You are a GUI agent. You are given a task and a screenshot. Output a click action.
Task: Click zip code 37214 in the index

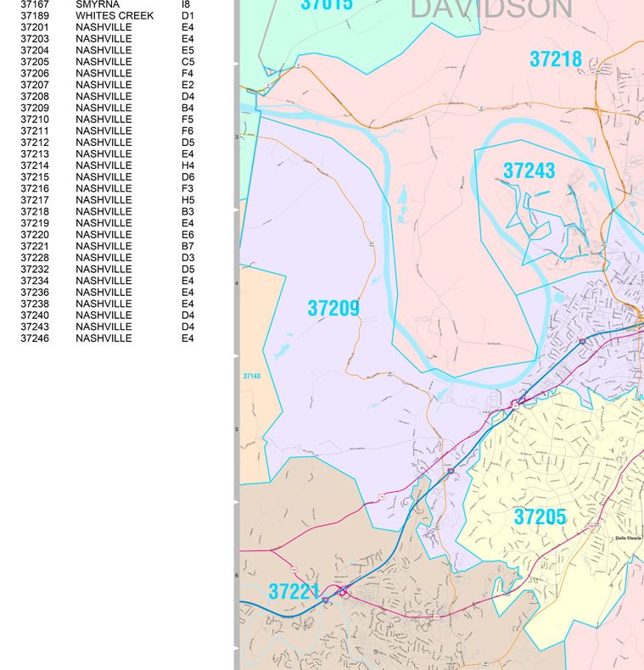[35, 165]
